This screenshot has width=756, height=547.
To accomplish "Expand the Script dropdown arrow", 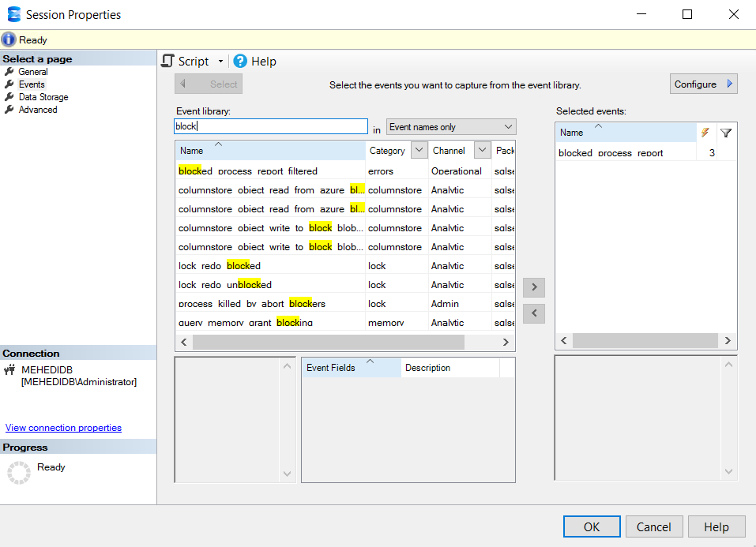I will coord(220,62).
